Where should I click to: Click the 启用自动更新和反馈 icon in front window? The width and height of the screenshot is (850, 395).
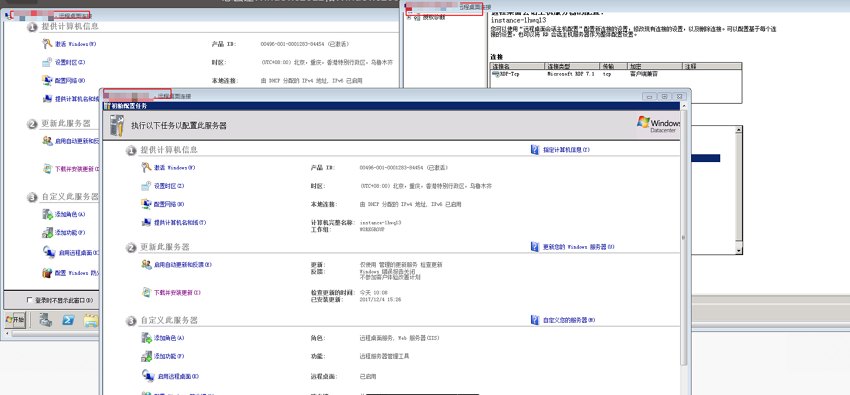tap(146, 264)
